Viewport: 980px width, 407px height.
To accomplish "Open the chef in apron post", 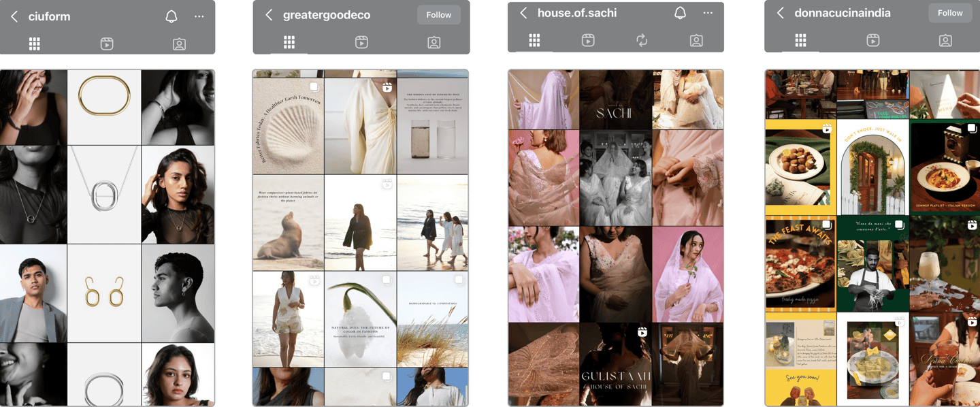I will (872, 264).
